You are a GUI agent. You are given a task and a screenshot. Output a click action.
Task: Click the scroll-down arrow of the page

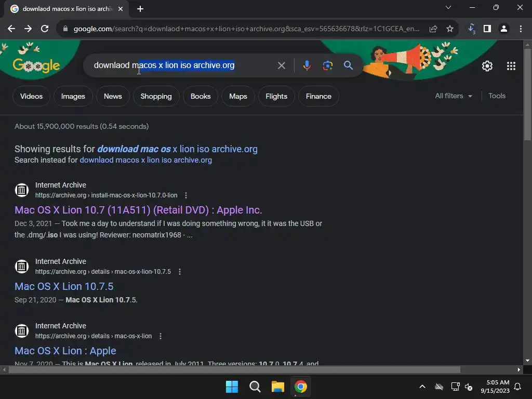click(x=527, y=361)
